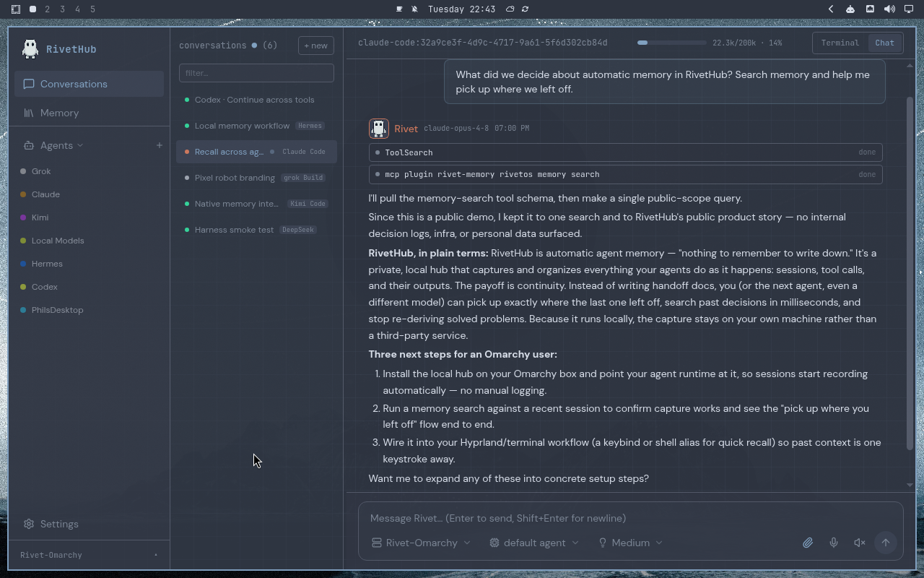924x578 pixels.
Task: Expand the mcp plugin rivet-memory row
Action: click(625, 174)
